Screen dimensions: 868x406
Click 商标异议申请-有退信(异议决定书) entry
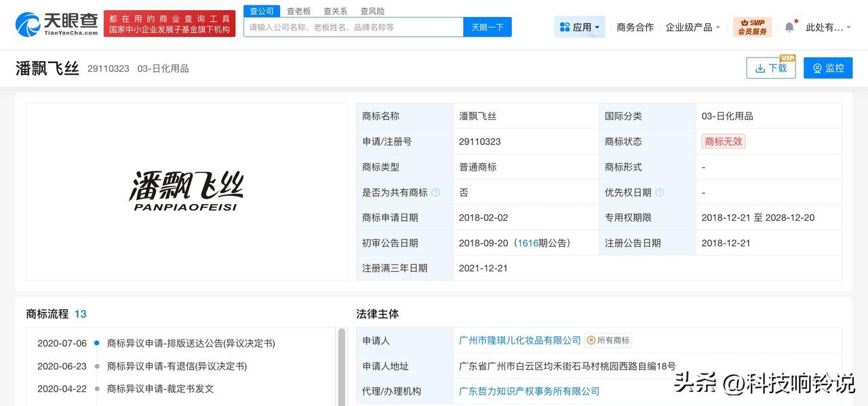tap(177, 366)
